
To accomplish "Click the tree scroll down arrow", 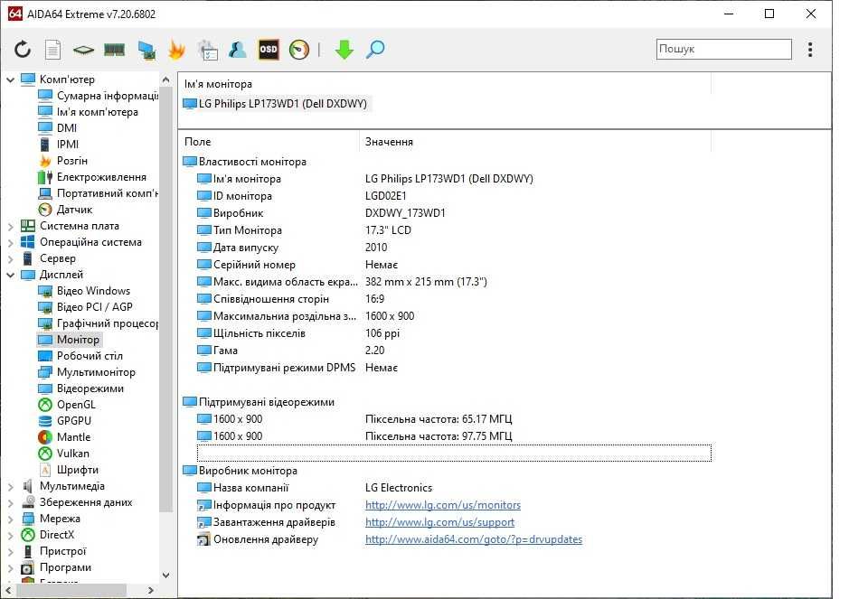I will 165,575.
